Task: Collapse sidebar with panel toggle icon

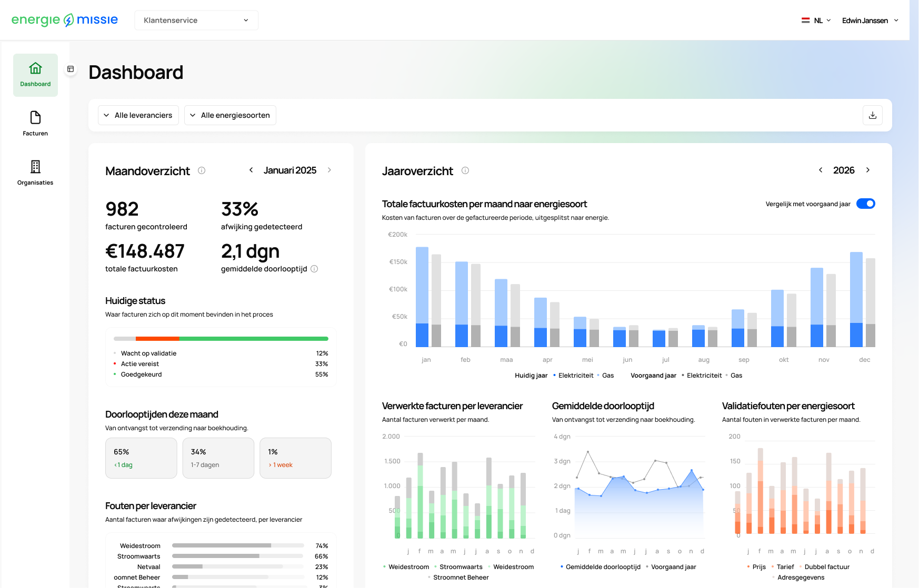Action: [x=71, y=69]
